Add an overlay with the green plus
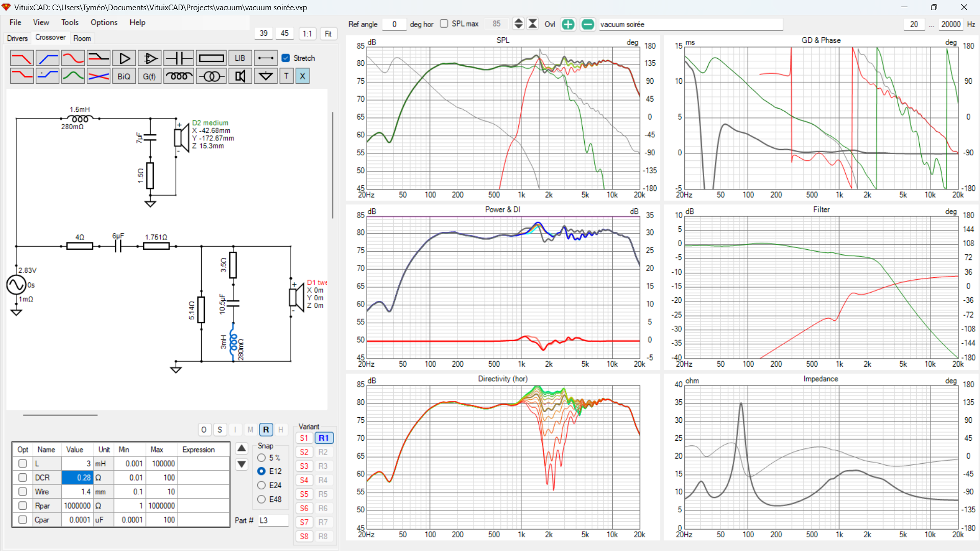Screen dimensions: 980x551 [568, 24]
